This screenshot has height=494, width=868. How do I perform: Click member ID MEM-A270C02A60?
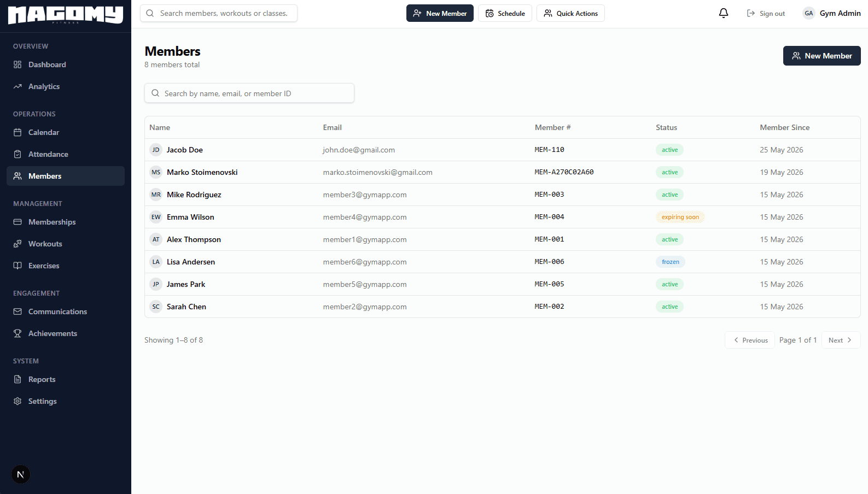point(564,172)
